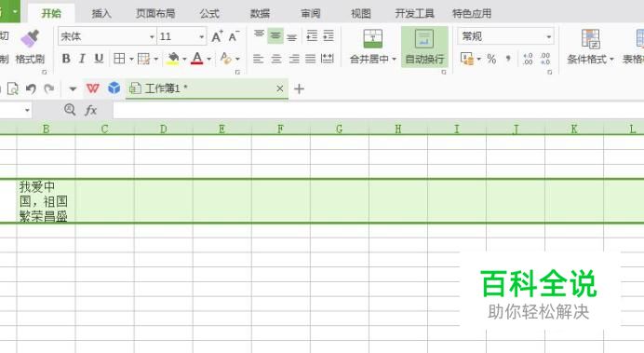Open the fill color dropdown arrow
644x353 pixels.
click(184, 60)
